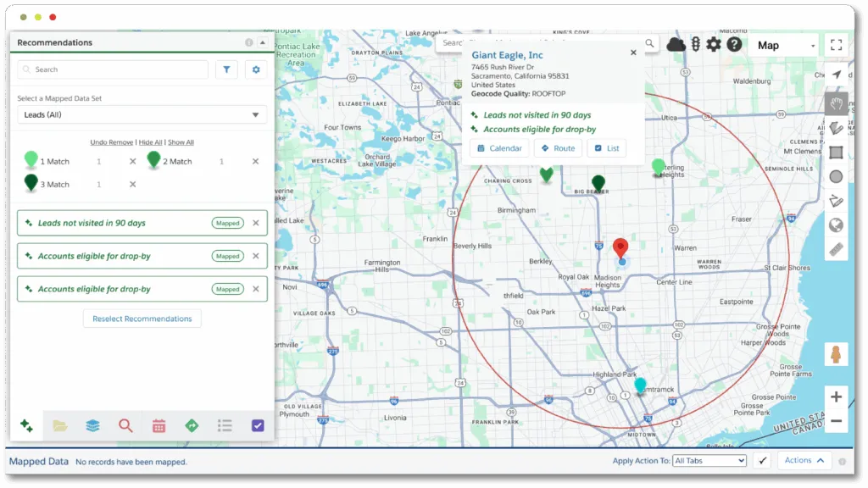Open the map help question mark icon
Viewport: 868px width, 488px height.
click(734, 44)
